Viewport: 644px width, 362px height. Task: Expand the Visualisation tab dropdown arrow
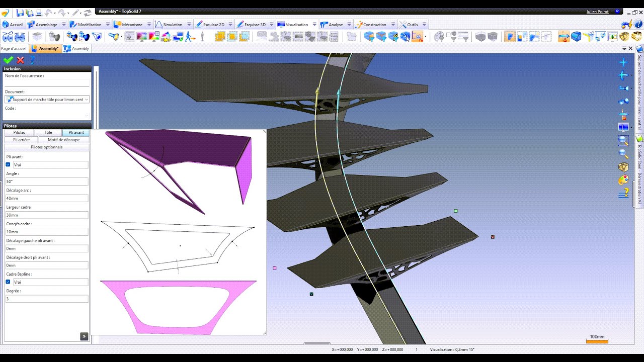point(314,24)
